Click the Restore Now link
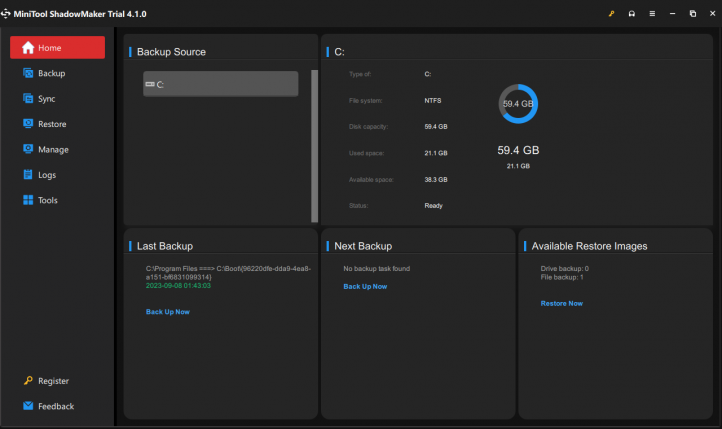722x429 pixels. tap(562, 303)
